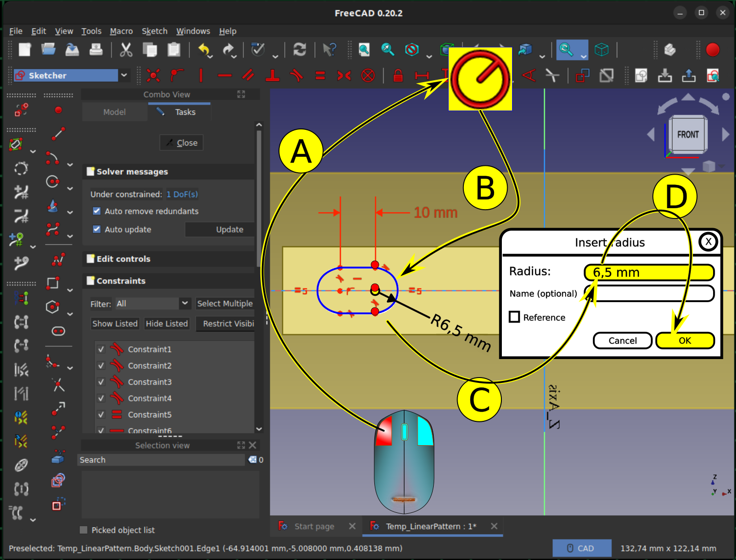This screenshot has height=560, width=736.
Task: Select the trim edge tool
Action: pos(58,385)
